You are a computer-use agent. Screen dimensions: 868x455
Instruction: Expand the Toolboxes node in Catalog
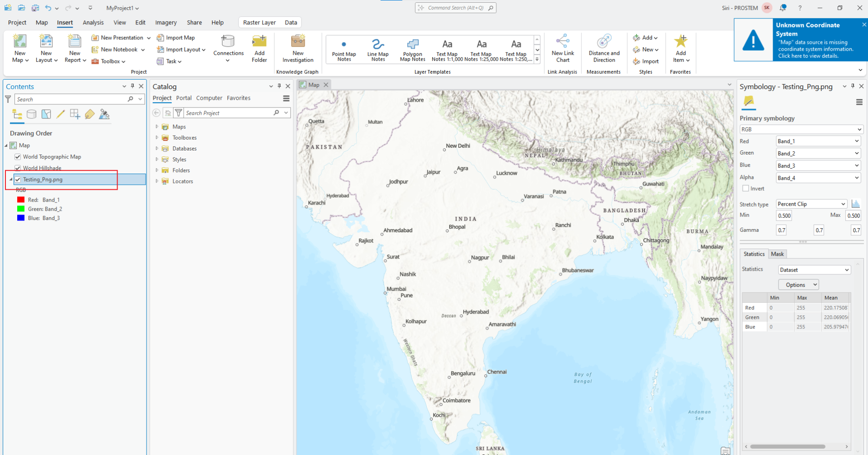(157, 138)
